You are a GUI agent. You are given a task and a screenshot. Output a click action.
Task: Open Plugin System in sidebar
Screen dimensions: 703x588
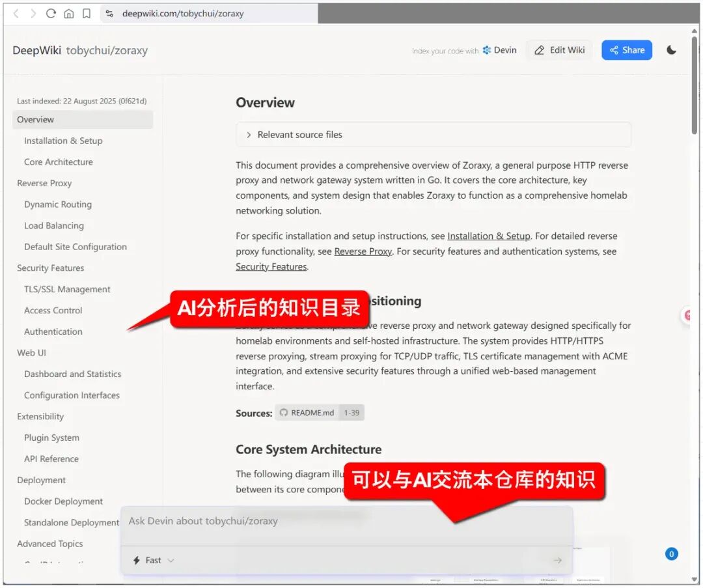[51, 438]
